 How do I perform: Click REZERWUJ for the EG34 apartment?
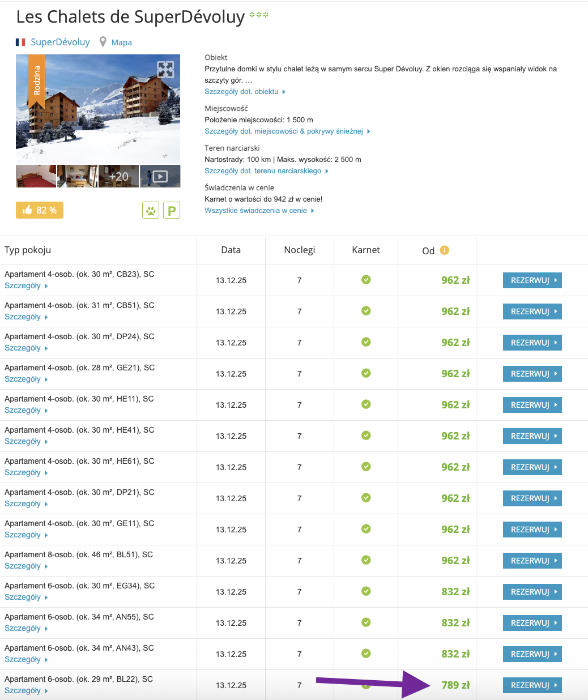coord(532,592)
